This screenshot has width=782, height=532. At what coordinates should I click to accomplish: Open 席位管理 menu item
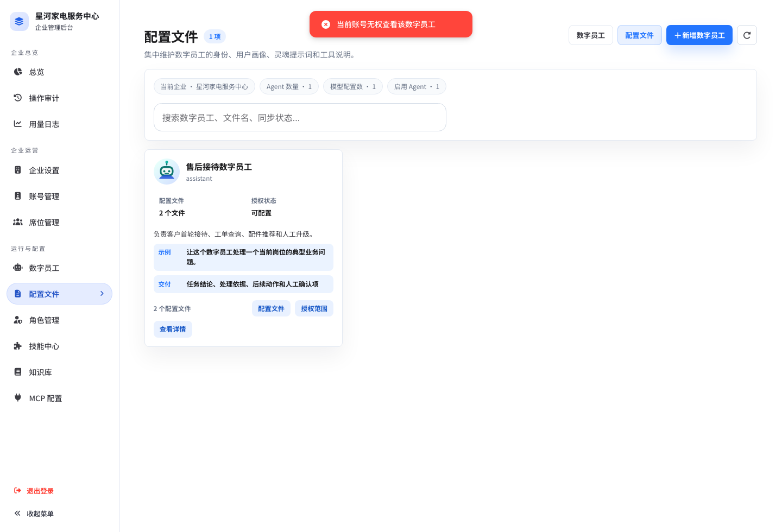click(x=59, y=222)
